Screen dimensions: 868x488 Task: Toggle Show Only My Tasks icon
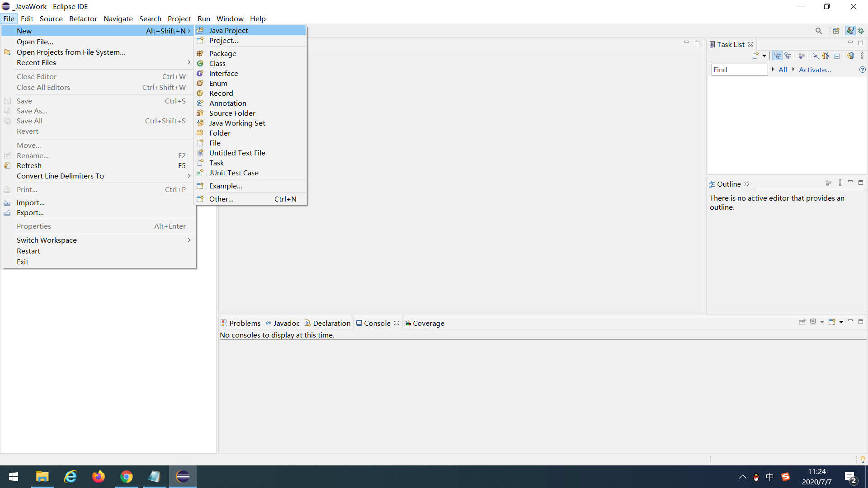point(826,56)
